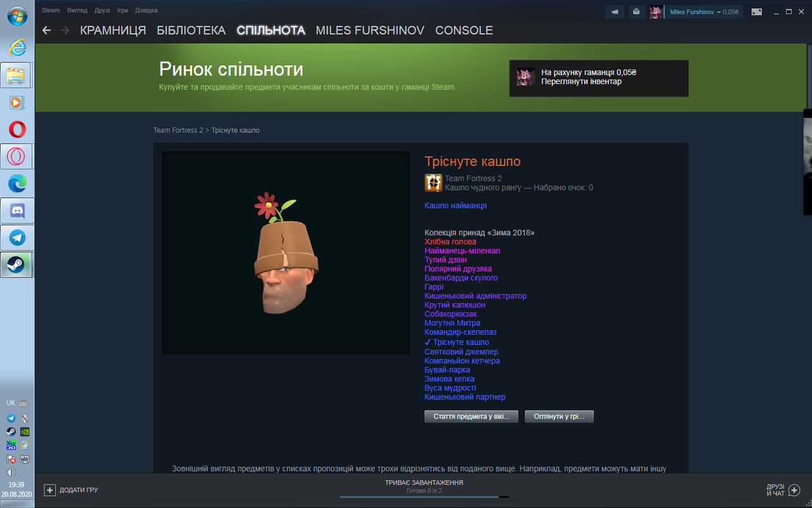Click NVIDIA tray icon
Image resolution: width=812 pixels, height=508 pixels.
point(24,432)
